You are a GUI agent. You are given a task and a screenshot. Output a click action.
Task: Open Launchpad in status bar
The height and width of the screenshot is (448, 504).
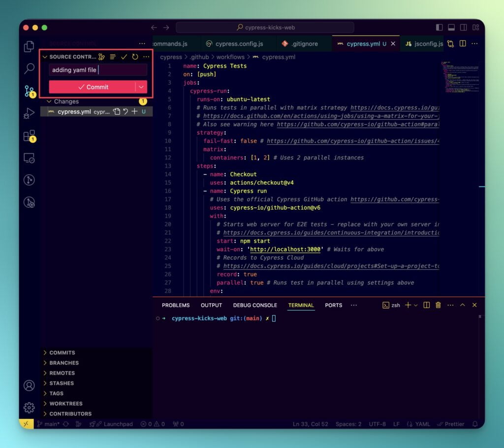click(x=111, y=424)
